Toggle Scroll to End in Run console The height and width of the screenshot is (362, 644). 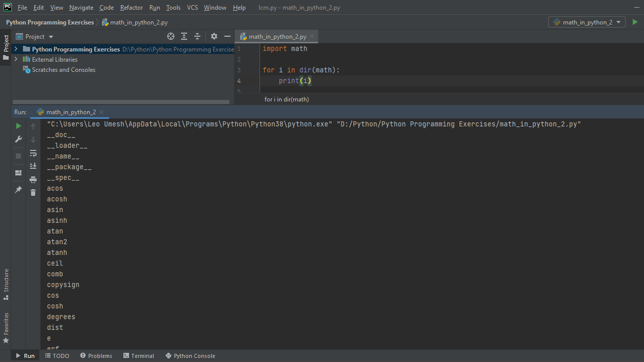pyautogui.click(x=33, y=166)
